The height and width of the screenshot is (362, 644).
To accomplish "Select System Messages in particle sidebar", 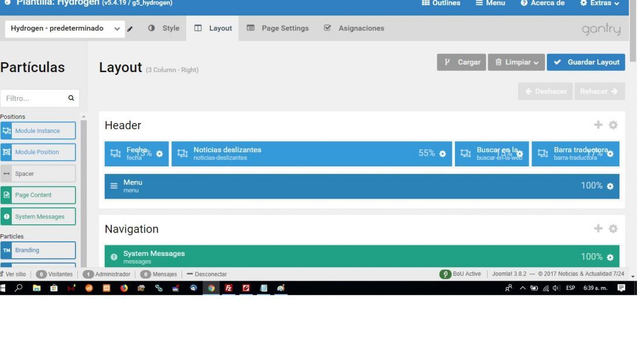I will point(38,217).
